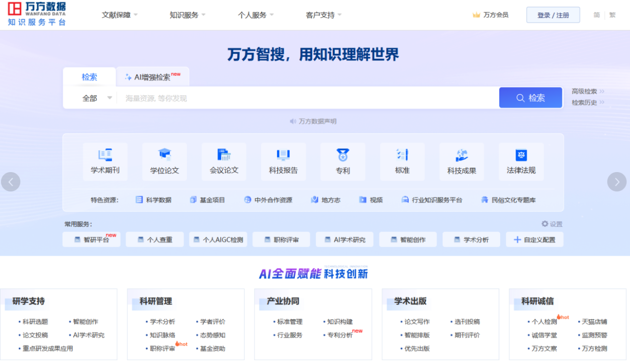This screenshot has height=364, width=630.
Task: Click 期刊评价 under 学术出版
Action: 467,335
